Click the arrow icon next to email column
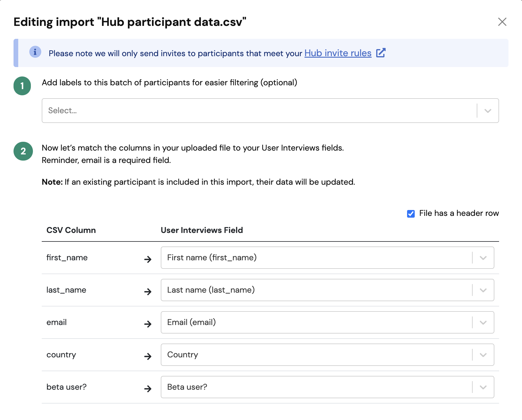Screen dimensions: 522x420 pyautogui.click(x=148, y=324)
